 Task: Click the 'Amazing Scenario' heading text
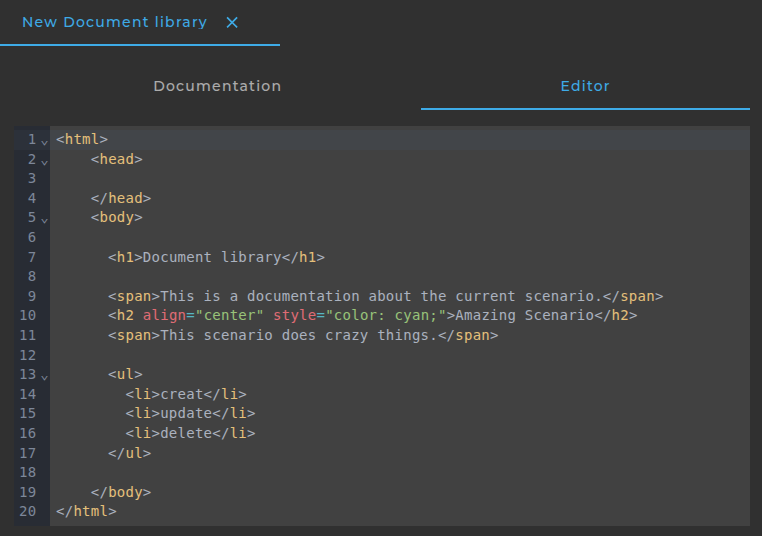click(524, 315)
